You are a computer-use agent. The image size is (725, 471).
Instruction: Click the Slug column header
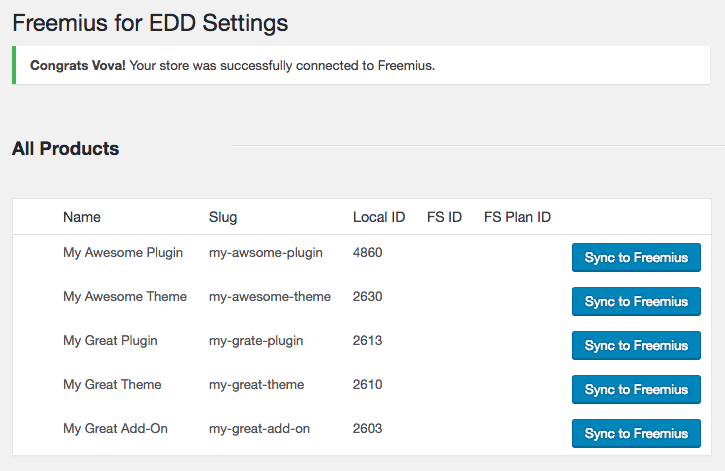point(223,217)
